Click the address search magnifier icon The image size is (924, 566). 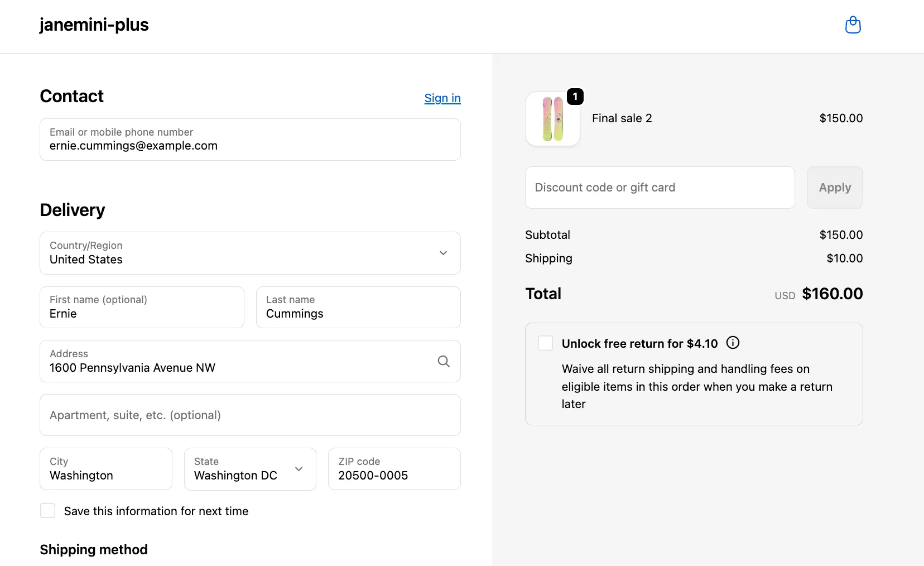[444, 361]
